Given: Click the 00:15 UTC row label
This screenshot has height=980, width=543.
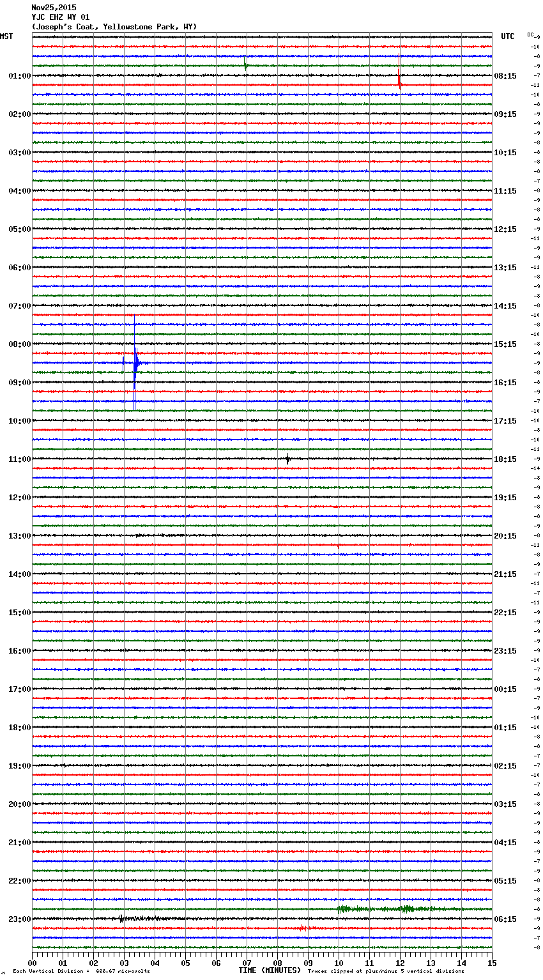Looking at the screenshot, I should pyautogui.click(x=505, y=689).
